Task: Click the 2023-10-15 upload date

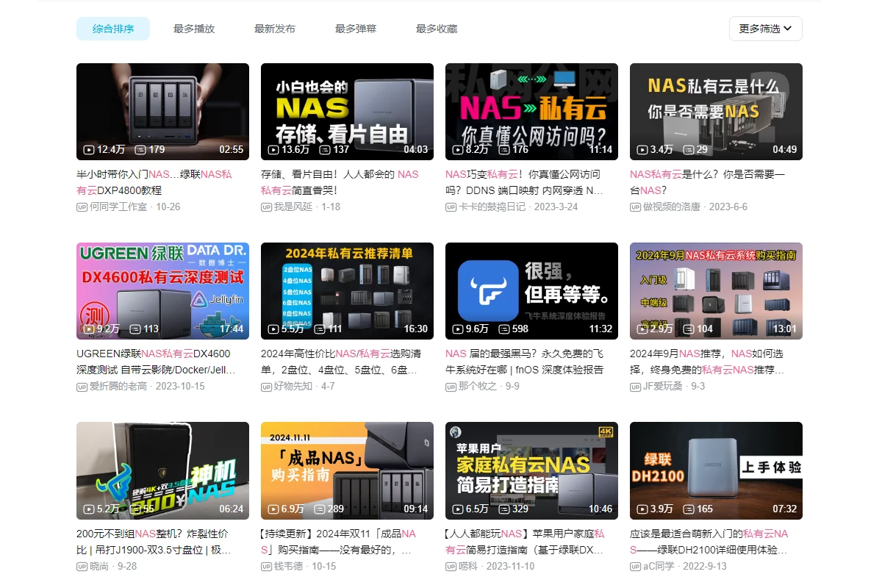Action: click(180, 387)
